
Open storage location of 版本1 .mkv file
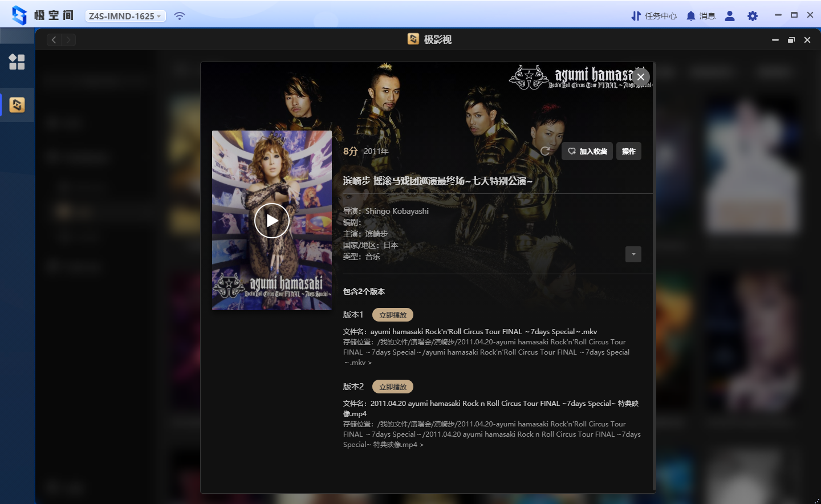coord(486,352)
